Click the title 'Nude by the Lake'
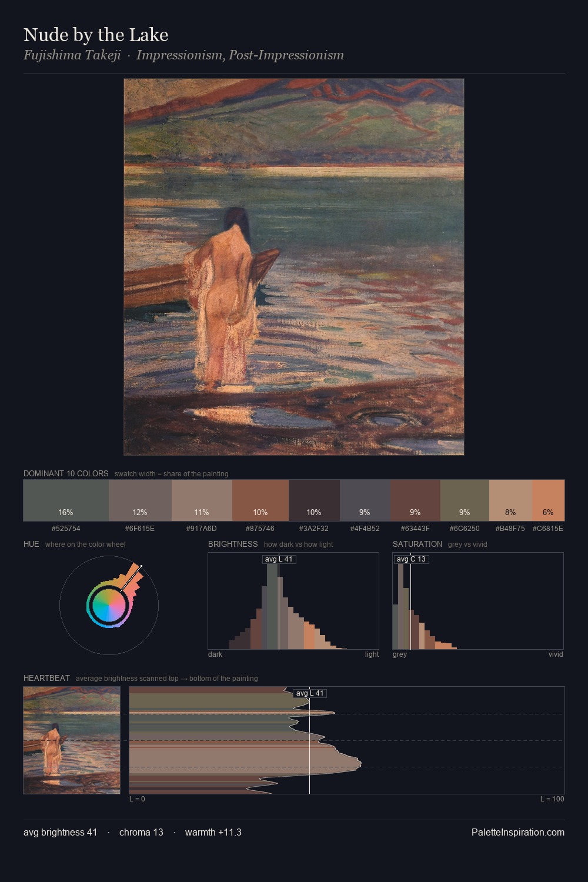The height and width of the screenshot is (882, 588). pos(96,35)
